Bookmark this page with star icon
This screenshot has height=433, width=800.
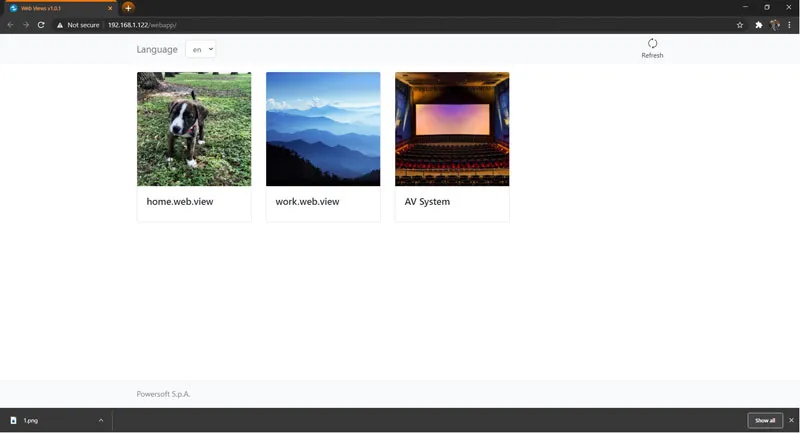(740, 25)
